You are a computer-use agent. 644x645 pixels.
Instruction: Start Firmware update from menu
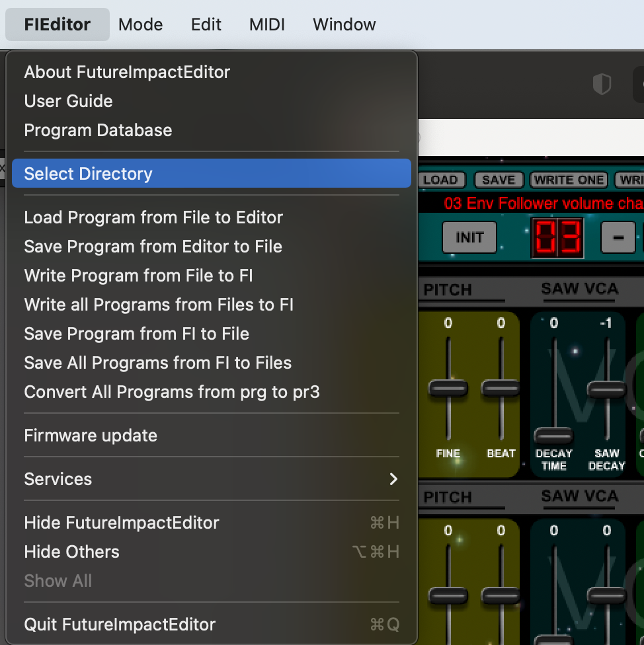click(212, 436)
